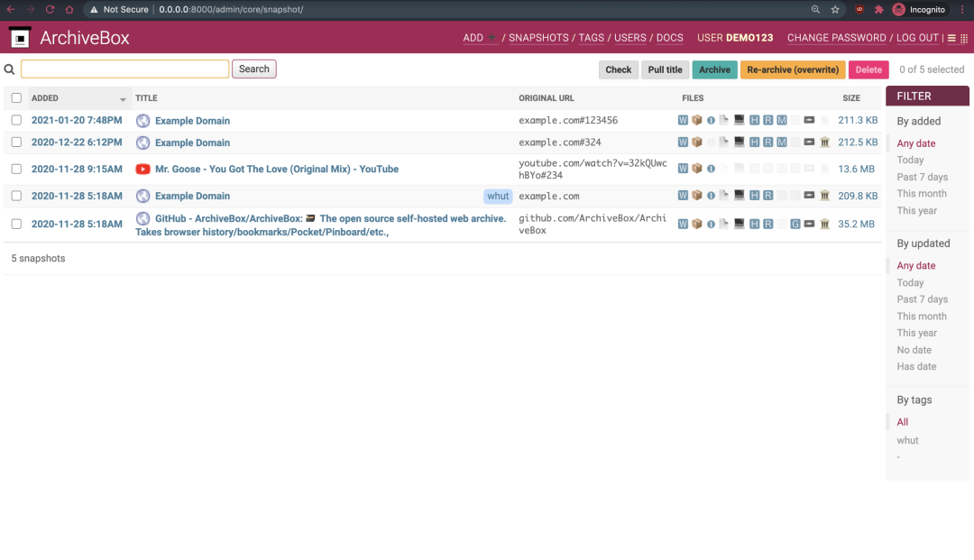Screen dimensions: 974x560
Task: Open Mr. Goose YouTube snapshot title
Action: click(x=277, y=169)
